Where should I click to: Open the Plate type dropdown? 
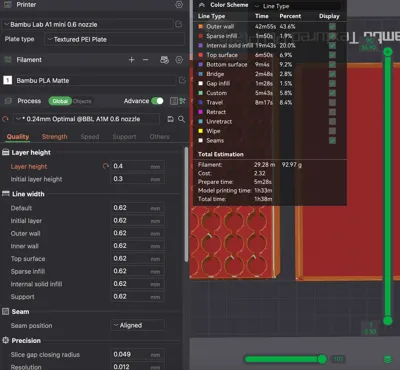(114, 39)
